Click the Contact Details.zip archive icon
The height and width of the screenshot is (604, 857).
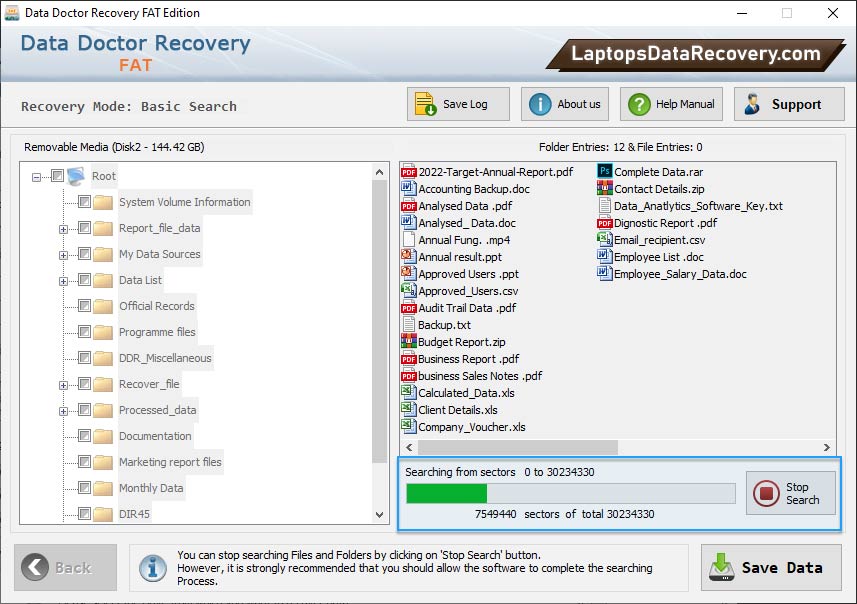point(604,189)
